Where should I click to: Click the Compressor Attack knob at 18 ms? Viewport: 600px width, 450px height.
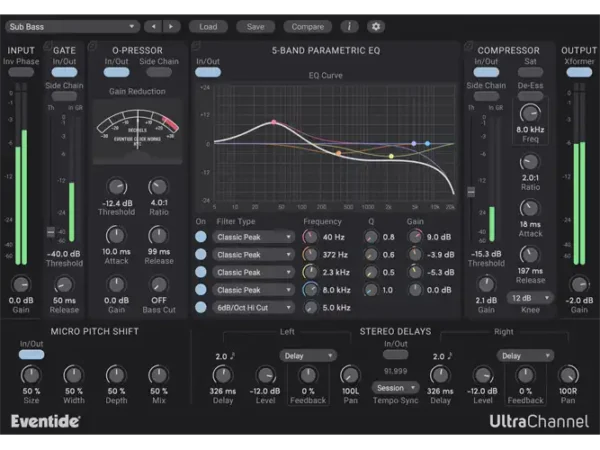pyautogui.click(x=530, y=208)
